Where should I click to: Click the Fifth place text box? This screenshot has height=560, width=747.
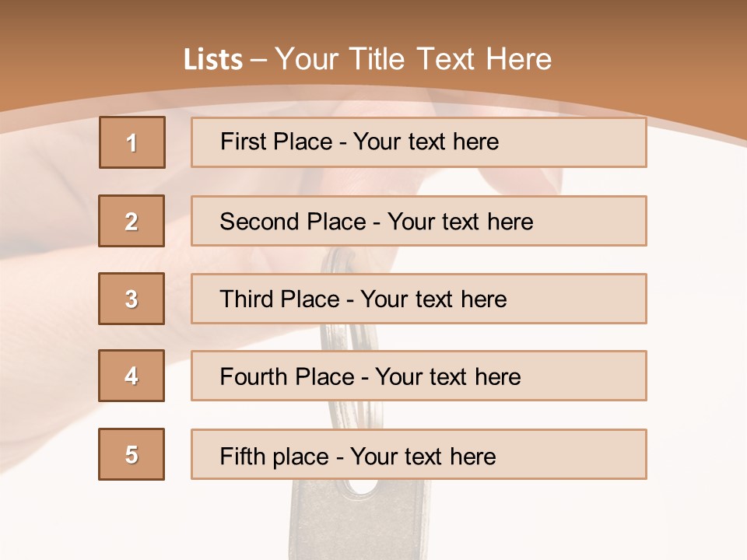(419, 454)
